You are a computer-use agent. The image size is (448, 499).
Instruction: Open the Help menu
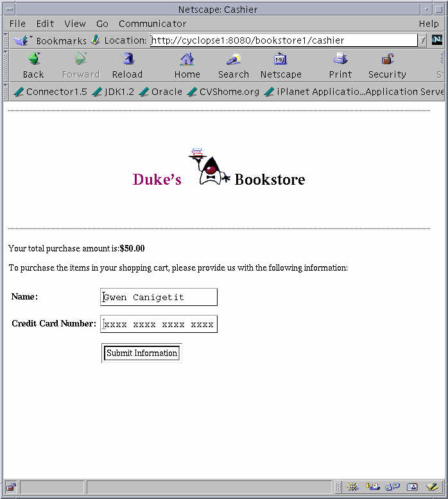(428, 24)
